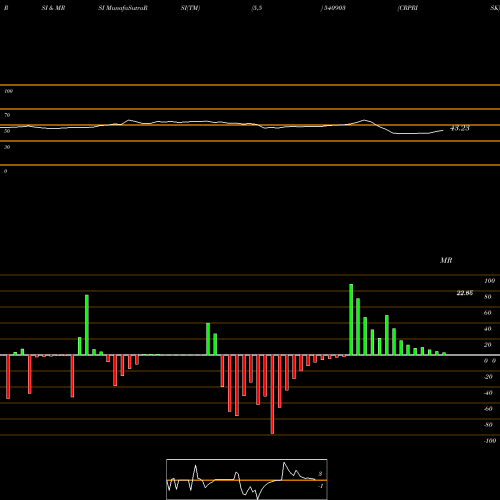Viewport: 500px width, 500px height.
Task: Click the RSI panel axis label 30
Action: (7, 147)
